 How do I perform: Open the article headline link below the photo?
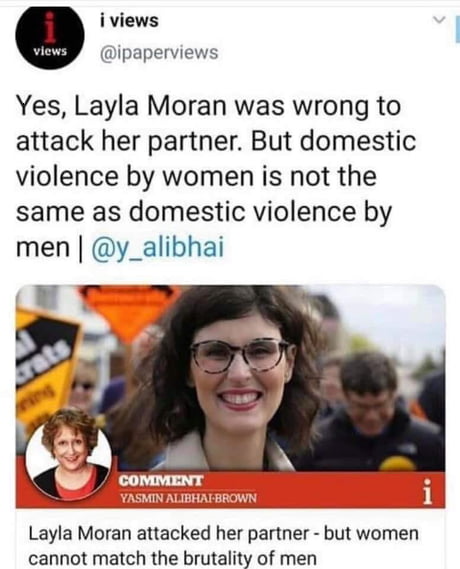tap(223, 545)
